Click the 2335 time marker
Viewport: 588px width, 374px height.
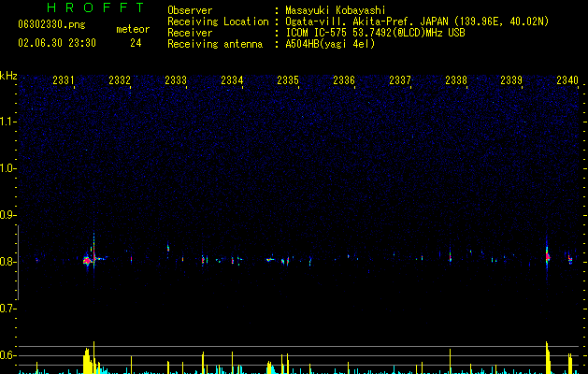click(x=288, y=79)
